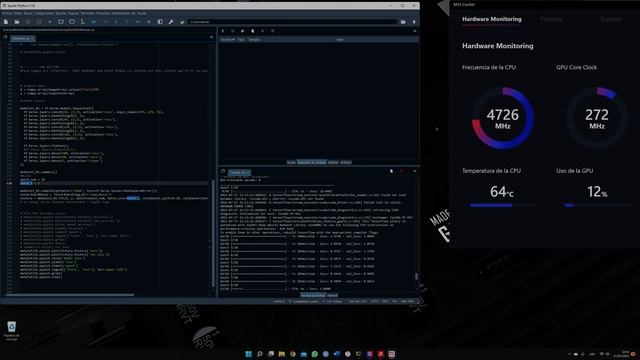The width and height of the screenshot is (640, 360).
Task: Click first icon in variable explorer toolbar
Action: click(x=223, y=31)
